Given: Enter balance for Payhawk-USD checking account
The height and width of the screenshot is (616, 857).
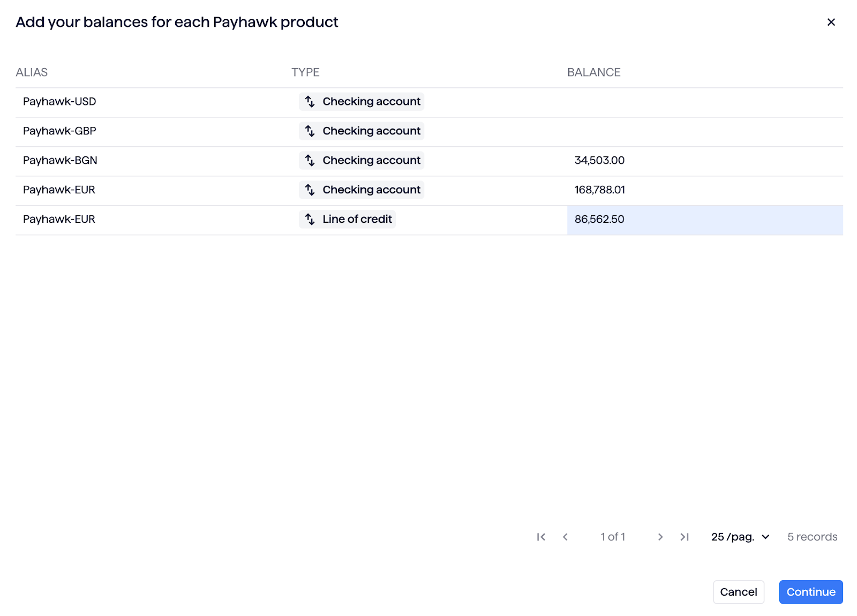Looking at the screenshot, I should [x=704, y=102].
